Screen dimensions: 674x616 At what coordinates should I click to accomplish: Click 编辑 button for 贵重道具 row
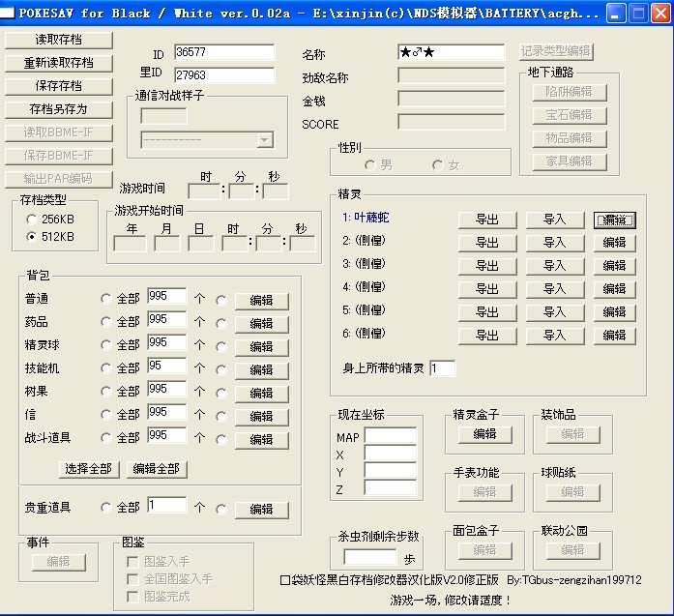coord(262,510)
